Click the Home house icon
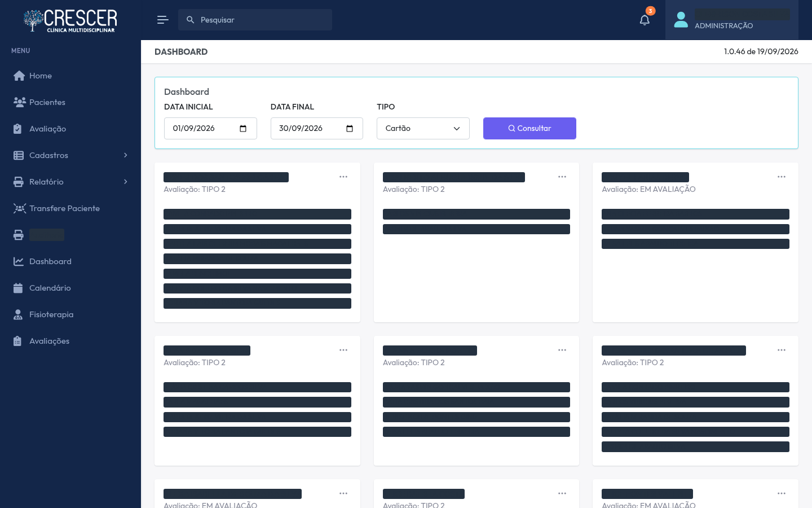Screen dimensions: 812x508 coord(19,76)
